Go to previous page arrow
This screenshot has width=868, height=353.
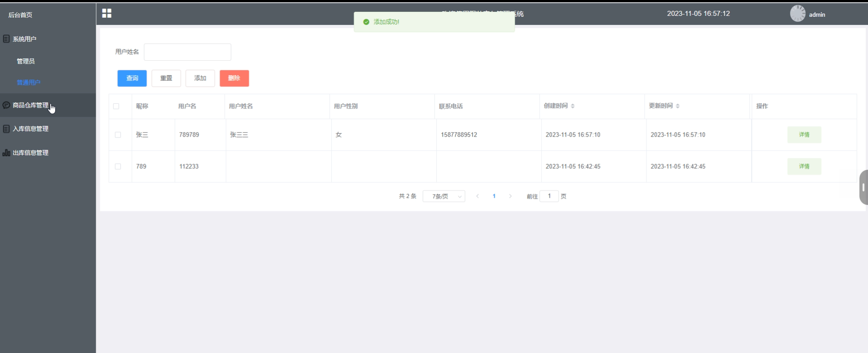pyautogui.click(x=477, y=196)
